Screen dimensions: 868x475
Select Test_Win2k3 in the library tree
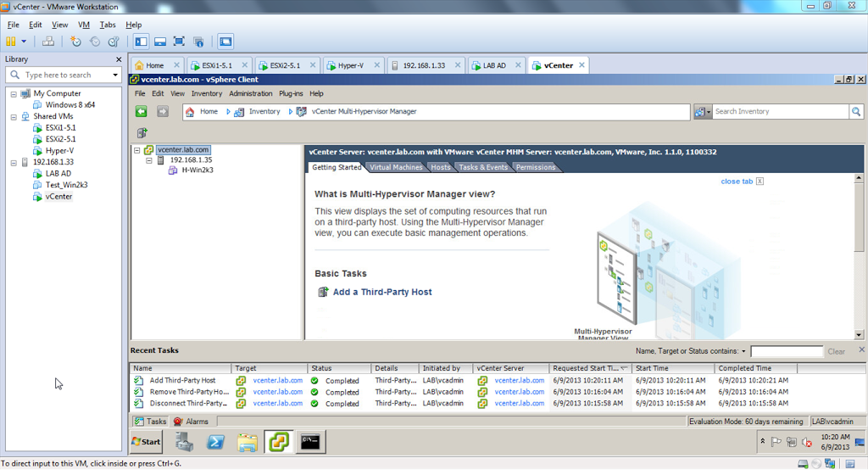coord(66,185)
